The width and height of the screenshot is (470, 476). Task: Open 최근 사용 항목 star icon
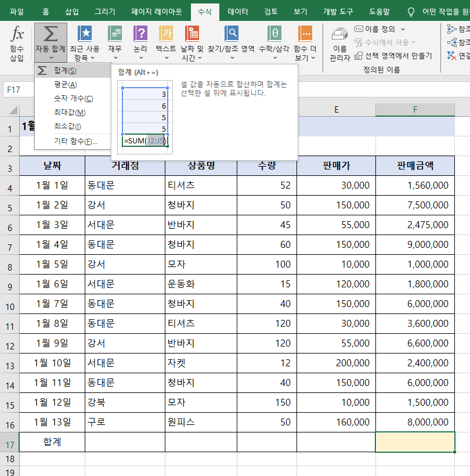coord(85,33)
